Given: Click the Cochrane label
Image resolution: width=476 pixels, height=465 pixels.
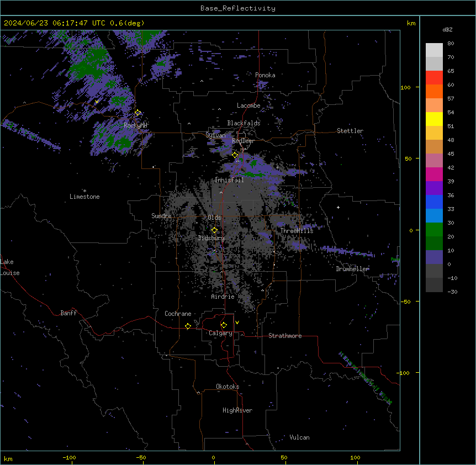Looking at the screenshot, I should 178,314.
